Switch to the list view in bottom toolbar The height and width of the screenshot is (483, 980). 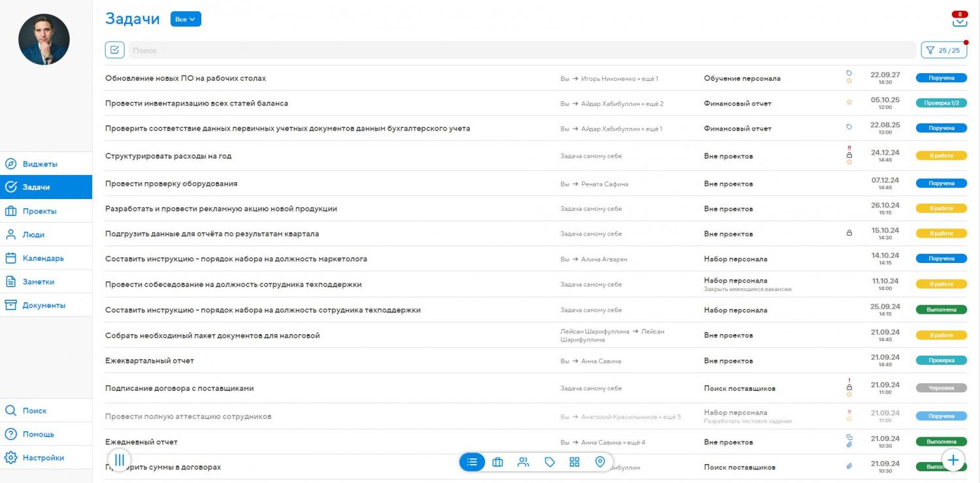click(472, 462)
